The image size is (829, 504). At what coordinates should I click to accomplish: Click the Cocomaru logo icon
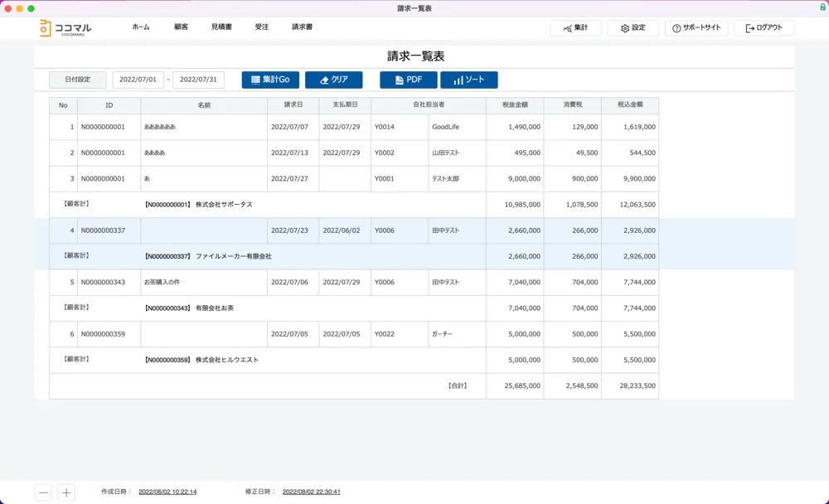coord(45,27)
